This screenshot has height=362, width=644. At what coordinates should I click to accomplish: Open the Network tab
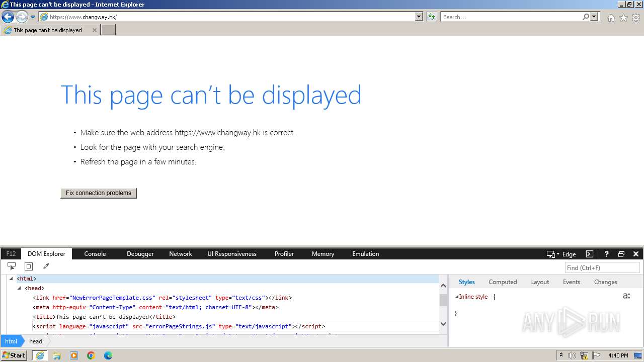[181, 254]
